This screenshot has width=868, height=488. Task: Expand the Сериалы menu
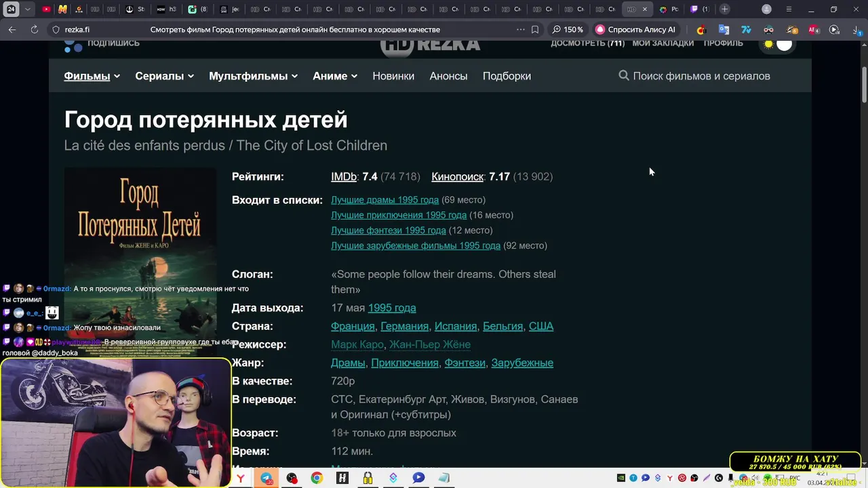pyautogui.click(x=164, y=76)
